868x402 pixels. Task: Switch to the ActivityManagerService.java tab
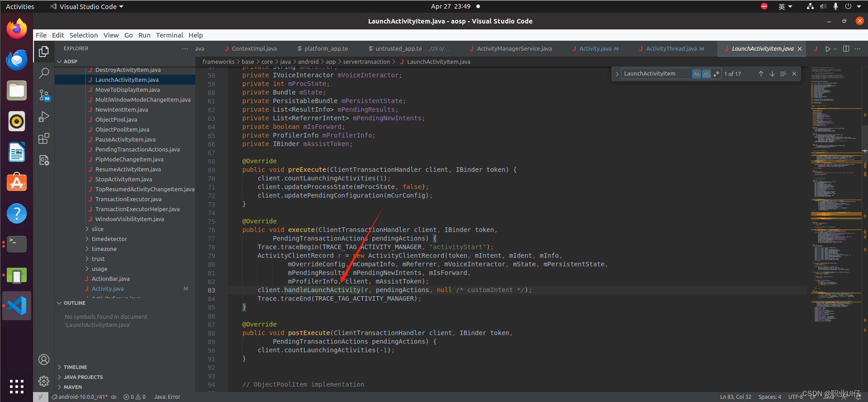pyautogui.click(x=514, y=49)
